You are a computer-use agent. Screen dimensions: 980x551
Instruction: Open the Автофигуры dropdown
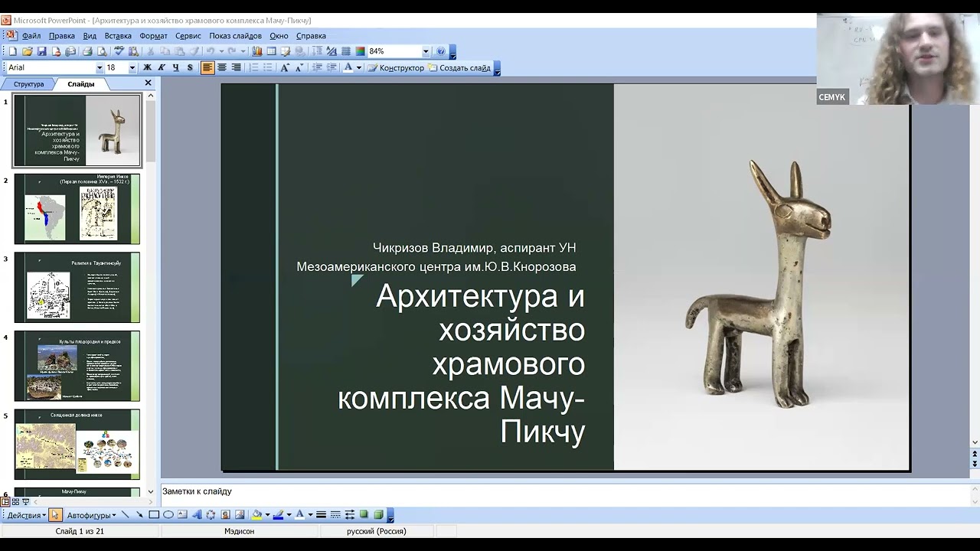tap(91, 515)
